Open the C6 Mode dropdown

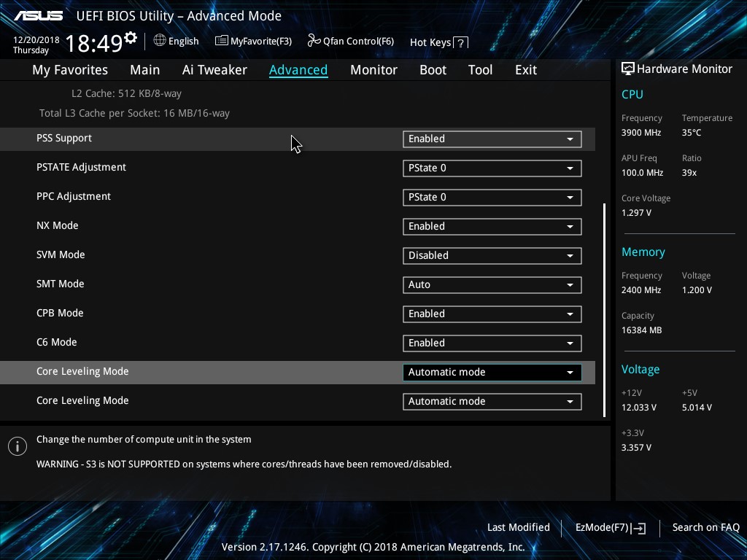(492, 343)
